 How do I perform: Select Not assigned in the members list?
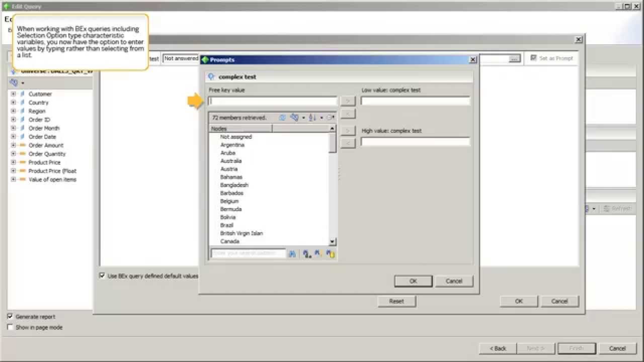coord(236,137)
